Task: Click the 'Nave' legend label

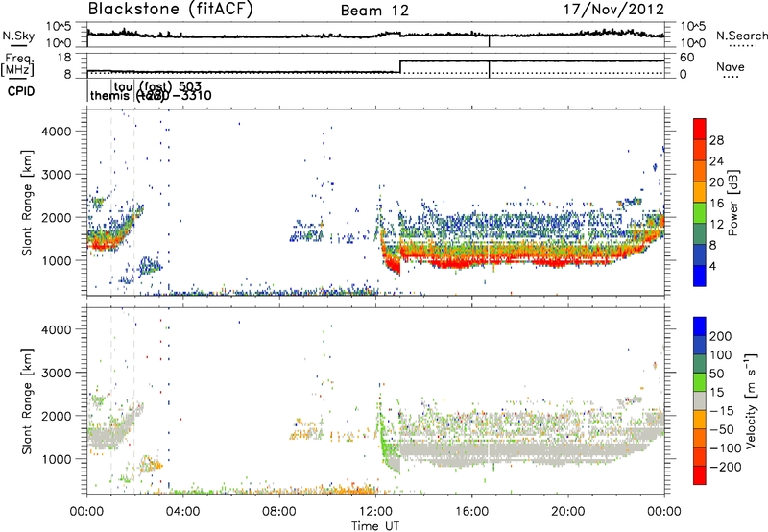Action: point(731,67)
